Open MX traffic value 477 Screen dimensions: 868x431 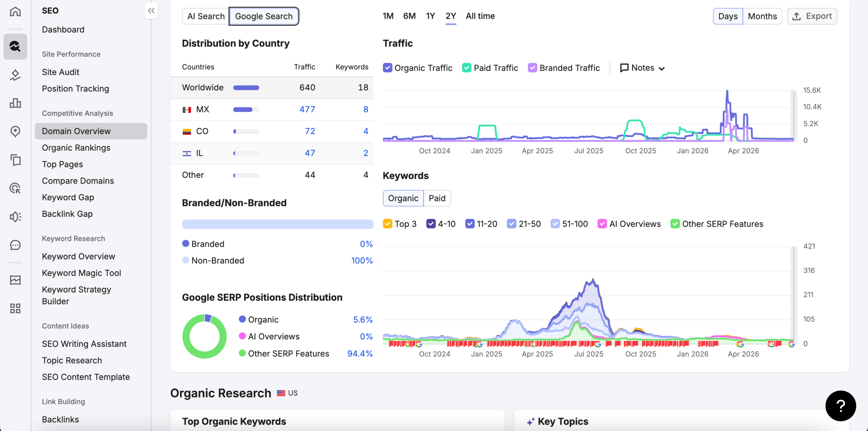(307, 109)
